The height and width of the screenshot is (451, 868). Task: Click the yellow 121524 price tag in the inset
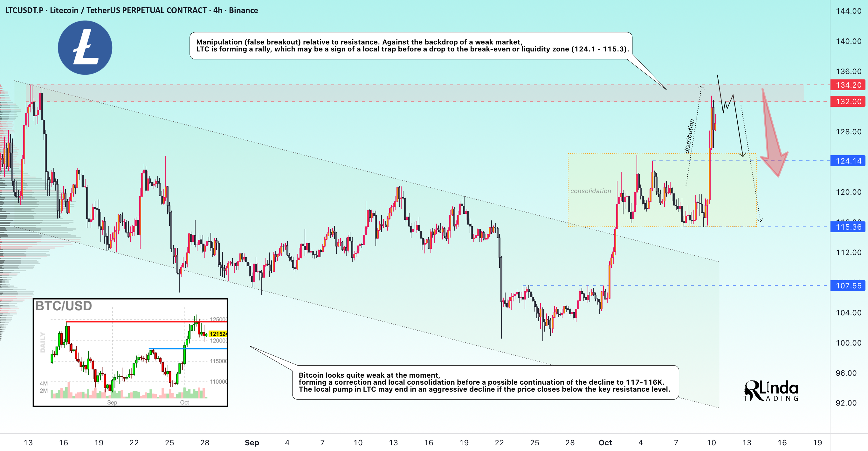[218, 334]
